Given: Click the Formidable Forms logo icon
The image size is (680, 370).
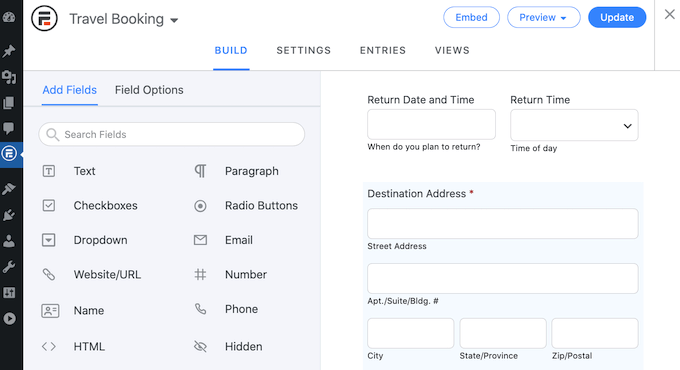Looking at the screenshot, I should 44,18.
